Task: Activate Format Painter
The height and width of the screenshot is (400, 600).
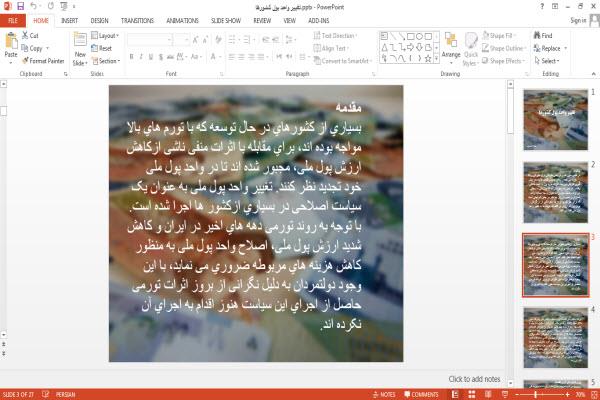Action: click(43, 61)
